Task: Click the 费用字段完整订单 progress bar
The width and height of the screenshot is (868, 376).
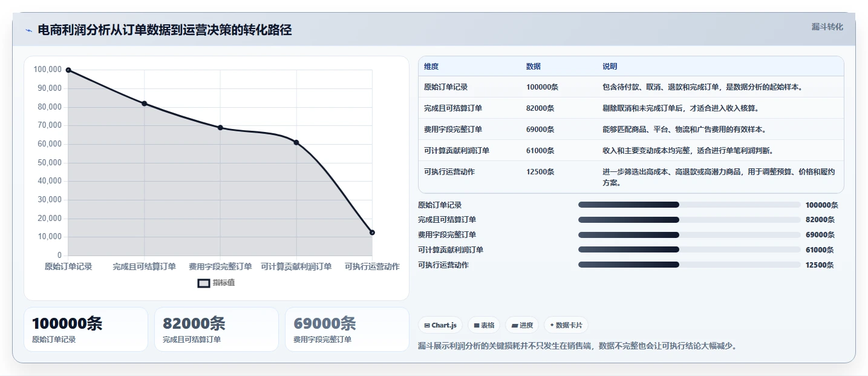Action: point(690,235)
